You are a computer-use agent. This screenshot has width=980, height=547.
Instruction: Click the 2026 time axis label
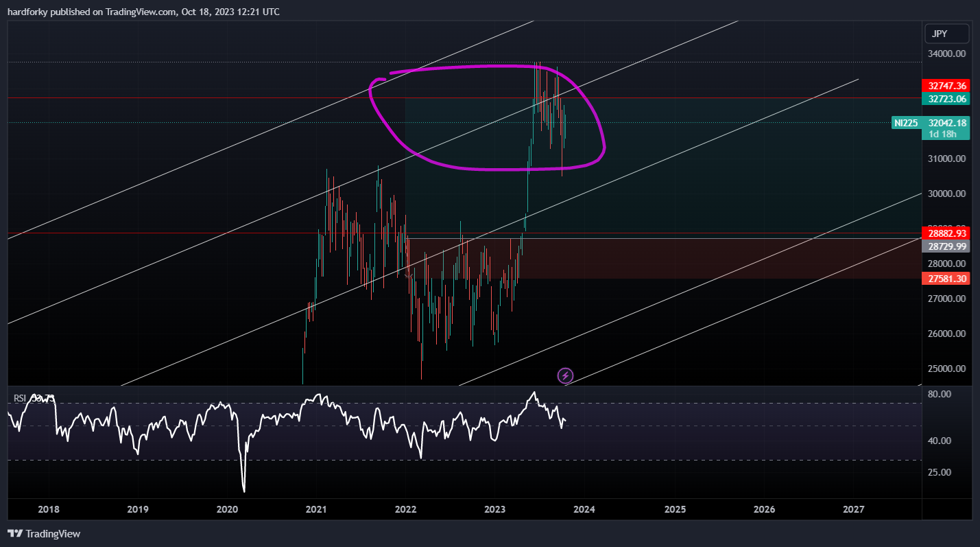[x=764, y=509]
